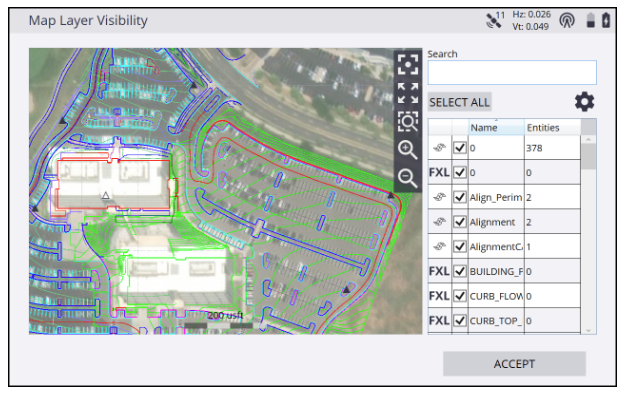Click the ACCEPT button
This screenshot has width=625, height=393.
(514, 364)
